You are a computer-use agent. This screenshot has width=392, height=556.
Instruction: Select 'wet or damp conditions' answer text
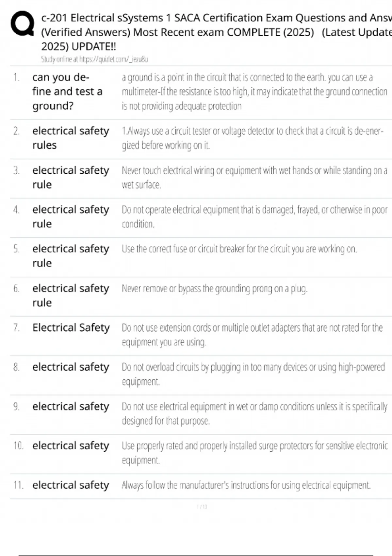tap(254, 413)
